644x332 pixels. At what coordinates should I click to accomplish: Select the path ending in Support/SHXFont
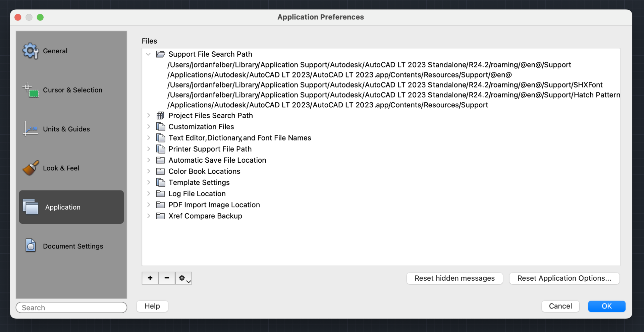pyautogui.click(x=385, y=85)
